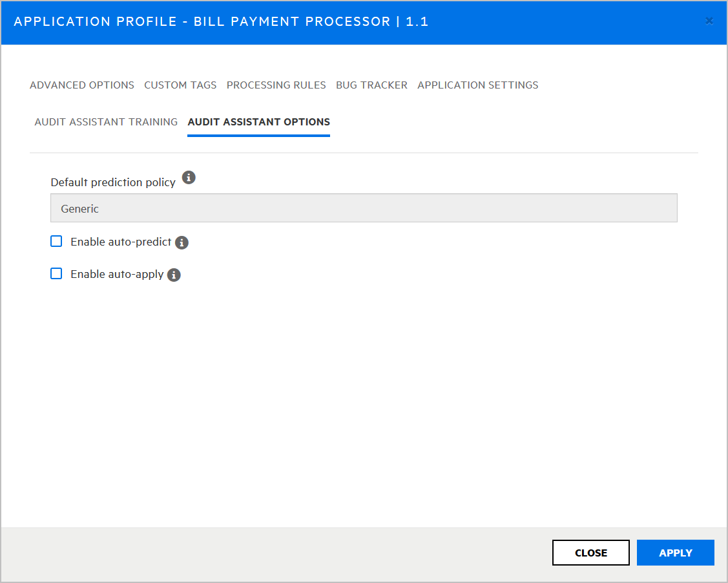Click the blue Apply button
Viewport: 728px width, 583px height.
click(675, 553)
